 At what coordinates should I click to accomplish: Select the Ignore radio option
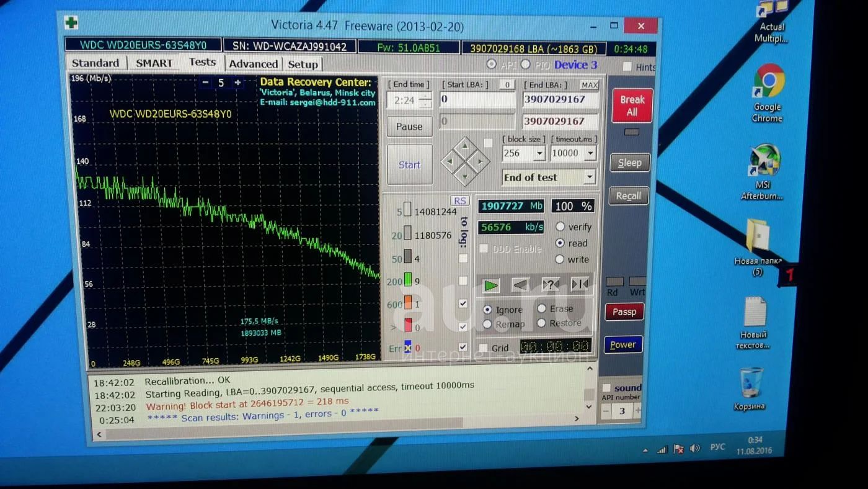pos(487,309)
